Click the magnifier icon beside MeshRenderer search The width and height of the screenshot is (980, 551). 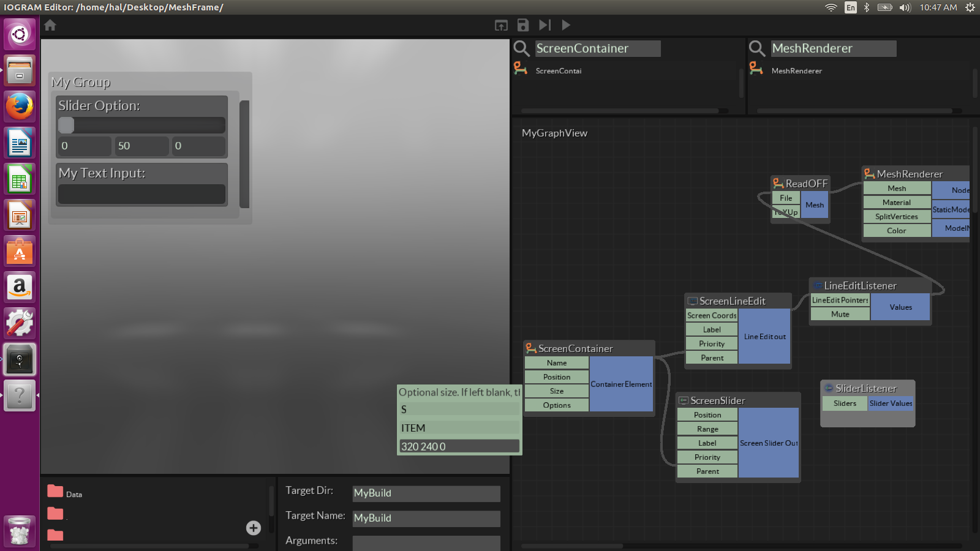(x=757, y=48)
